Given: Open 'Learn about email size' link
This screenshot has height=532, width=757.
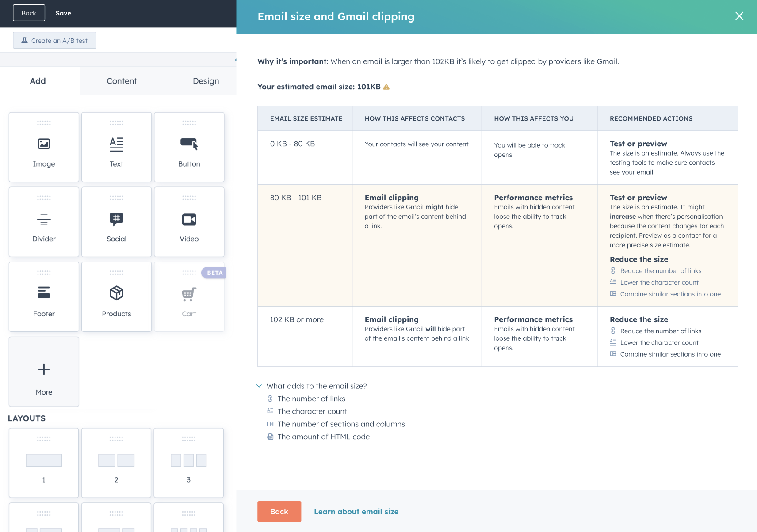Looking at the screenshot, I should [356, 511].
